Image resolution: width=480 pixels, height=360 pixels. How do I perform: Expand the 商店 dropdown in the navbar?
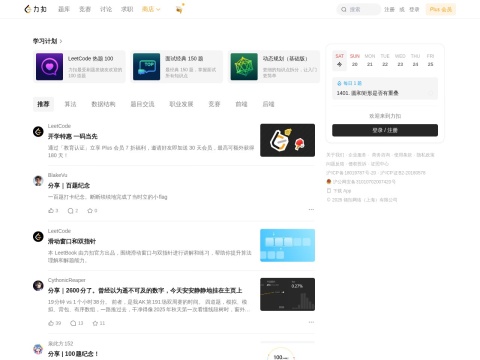tap(151, 9)
